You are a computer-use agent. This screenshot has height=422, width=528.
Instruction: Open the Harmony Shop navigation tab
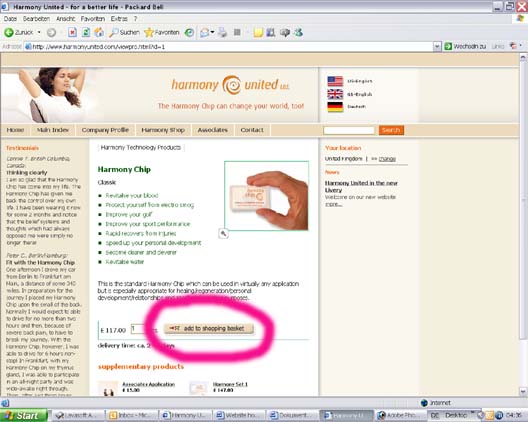163,130
